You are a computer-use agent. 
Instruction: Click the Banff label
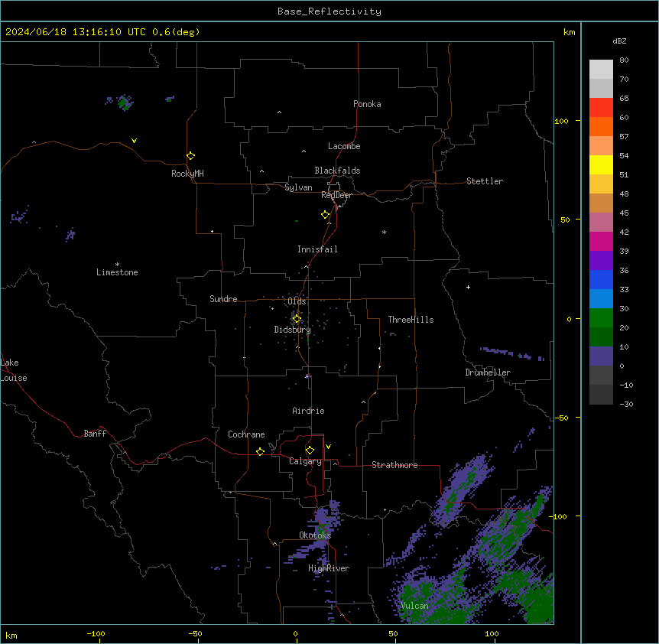pyautogui.click(x=95, y=434)
